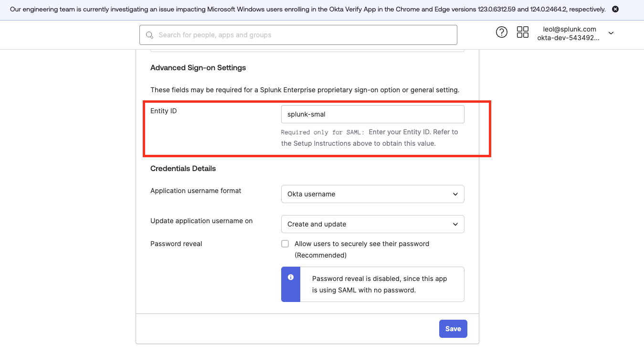Click the leol@splunk.com account name
The image size is (644, 356).
pos(570,29)
